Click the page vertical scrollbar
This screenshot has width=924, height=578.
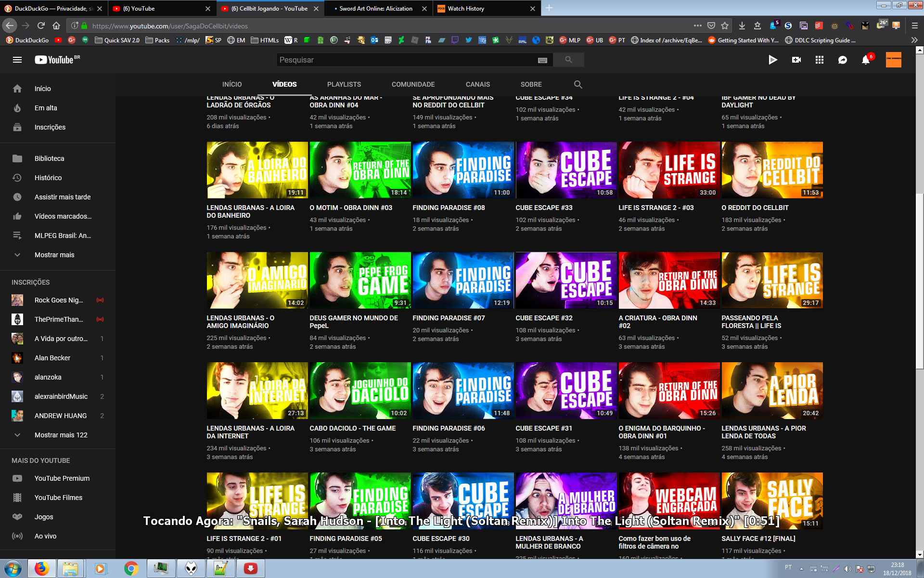click(x=919, y=281)
